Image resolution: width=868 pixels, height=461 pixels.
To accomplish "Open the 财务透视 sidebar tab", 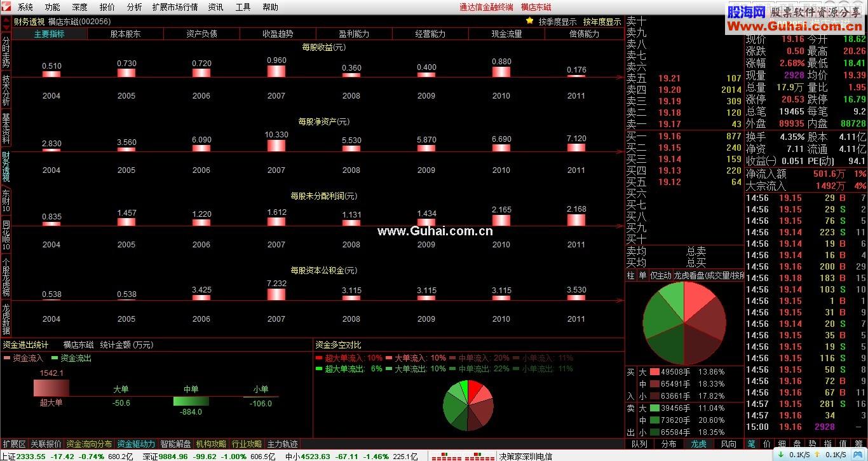I will 6,166.
